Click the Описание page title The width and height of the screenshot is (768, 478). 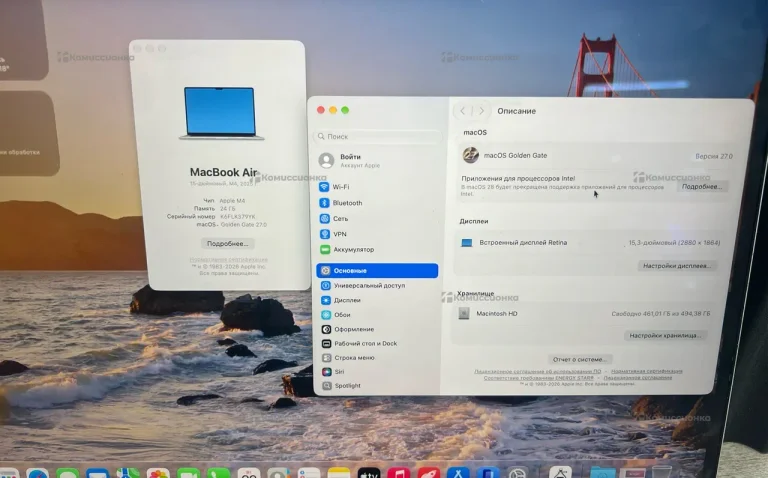[517, 111]
